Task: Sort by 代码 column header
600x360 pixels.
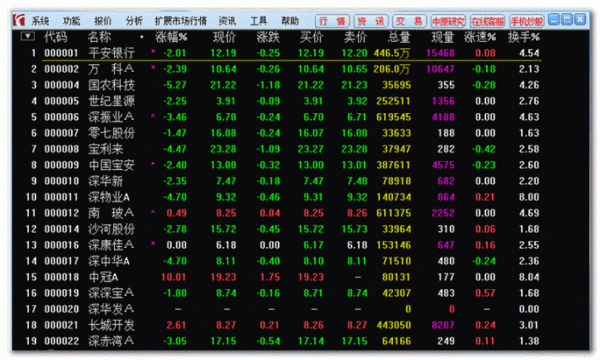Action: (x=55, y=37)
